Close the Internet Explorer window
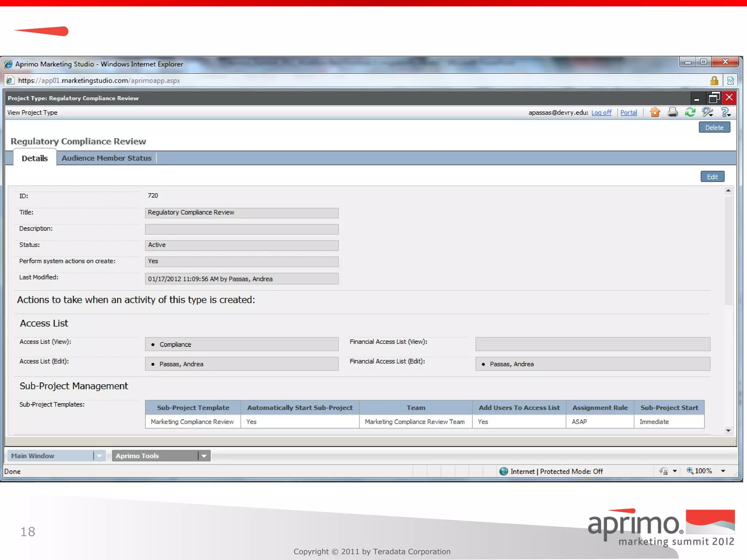The height and width of the screenshot is (560, 747). click(x=725, y=62)
